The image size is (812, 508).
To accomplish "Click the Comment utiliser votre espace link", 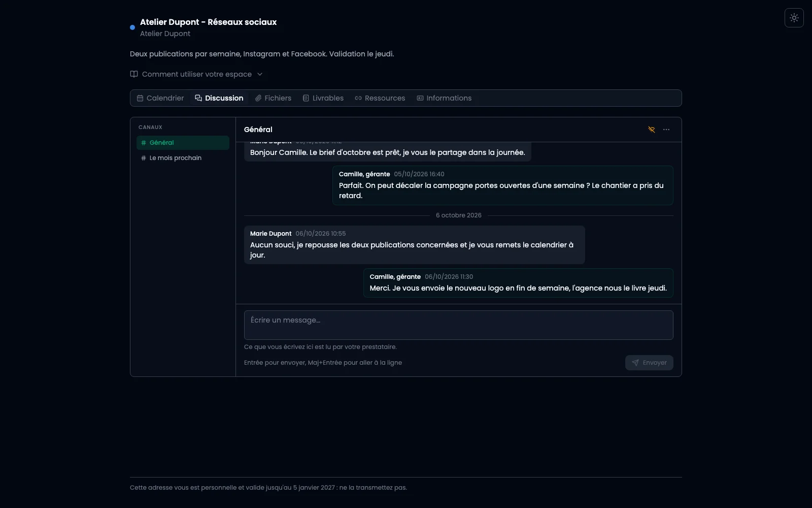I will pos(197,74).
